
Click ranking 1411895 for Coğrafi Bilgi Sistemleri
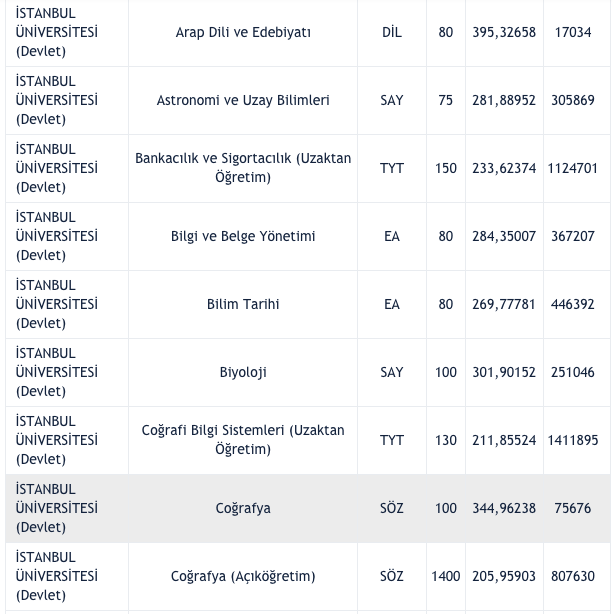pyautogui.click(x=573, y=440)
